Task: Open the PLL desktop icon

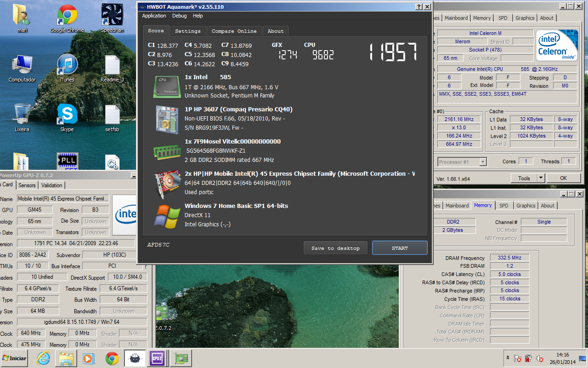Action: pyautogui.click(x=67, y=161)
